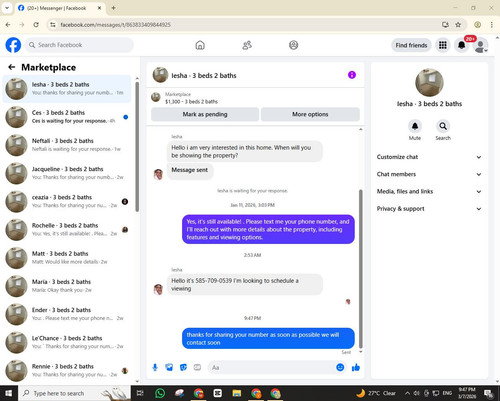Viewport: 500px width, 401px height.
Task: Click the conversation list scrollbar
Action: click(x=137, y=147)
